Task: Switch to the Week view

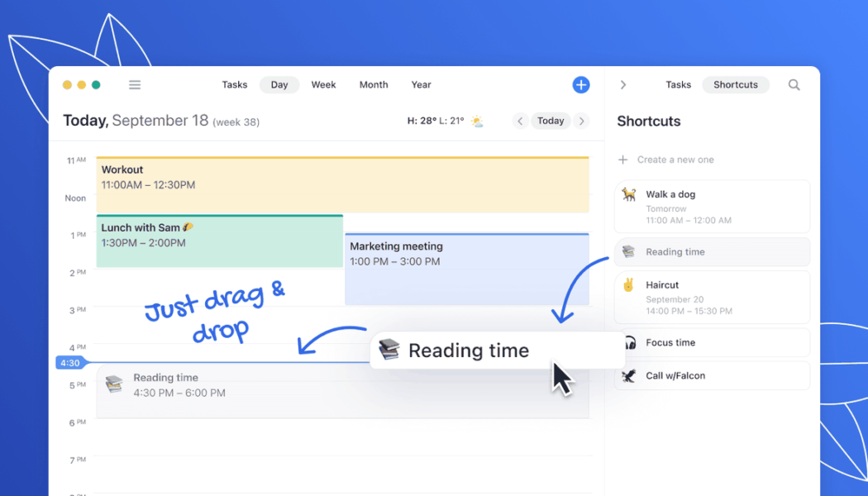Action: (323, 84)
